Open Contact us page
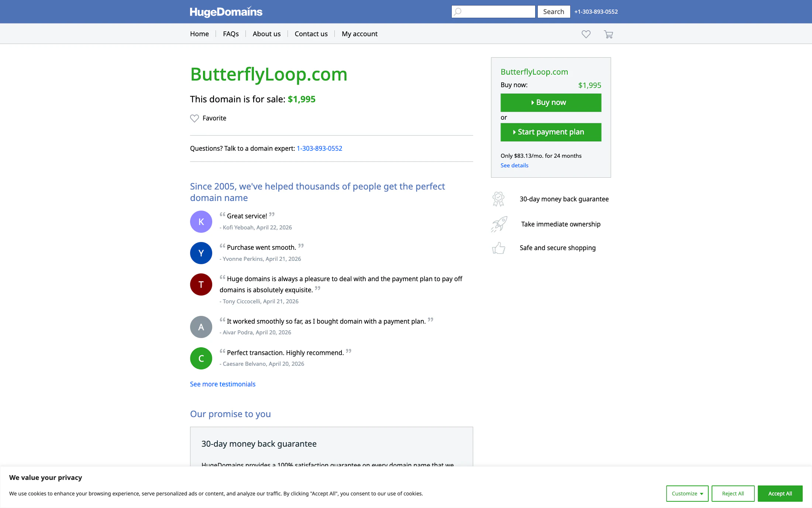Screen dimensions: 812x508 (x=311, y=34)
